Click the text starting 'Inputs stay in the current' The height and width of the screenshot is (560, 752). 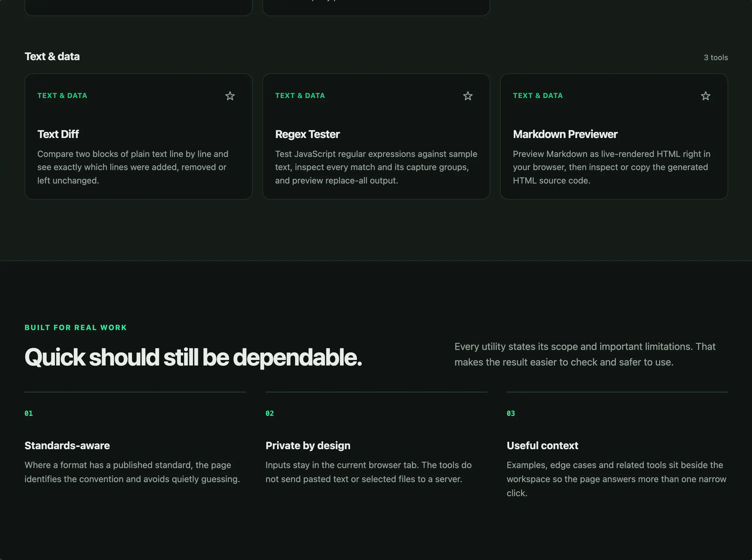[x=369, y=472]
